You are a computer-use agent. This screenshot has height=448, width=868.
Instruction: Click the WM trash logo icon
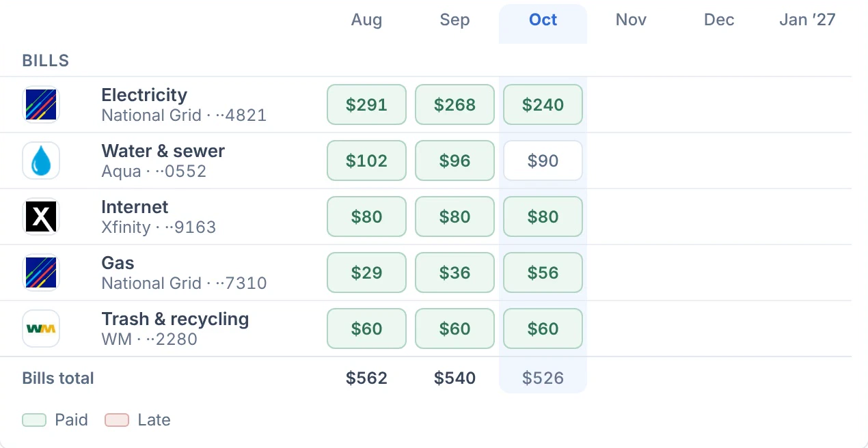(x=41, y=328)
